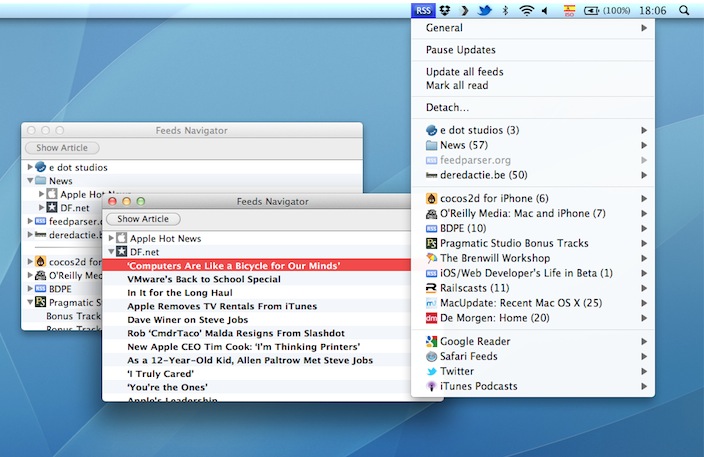
Task: Choose Update all feeds
Action: (464, 72)
